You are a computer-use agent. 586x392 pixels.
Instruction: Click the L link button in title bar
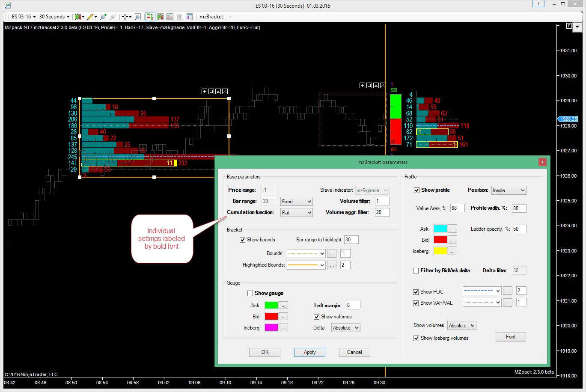point(538,4)
